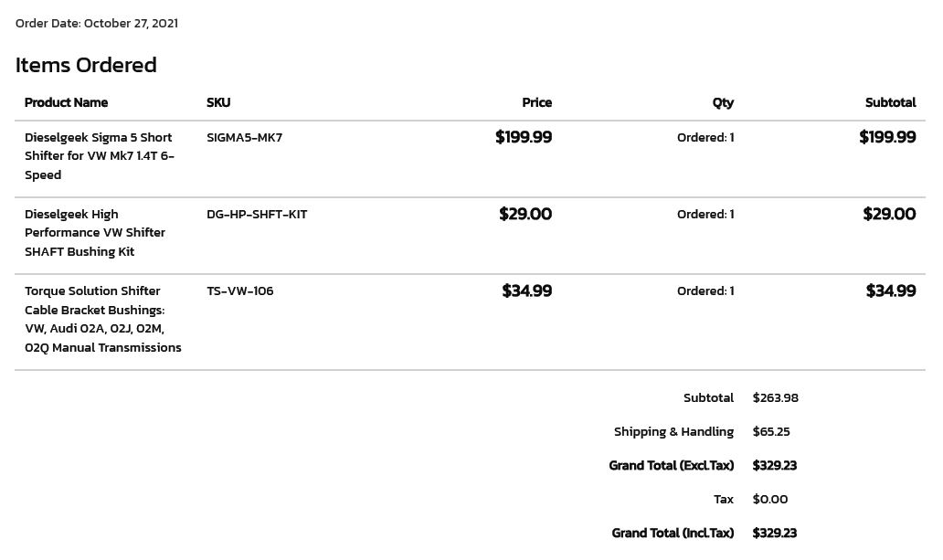Click the TS-VW-106 SKU text

pos(240,291)
